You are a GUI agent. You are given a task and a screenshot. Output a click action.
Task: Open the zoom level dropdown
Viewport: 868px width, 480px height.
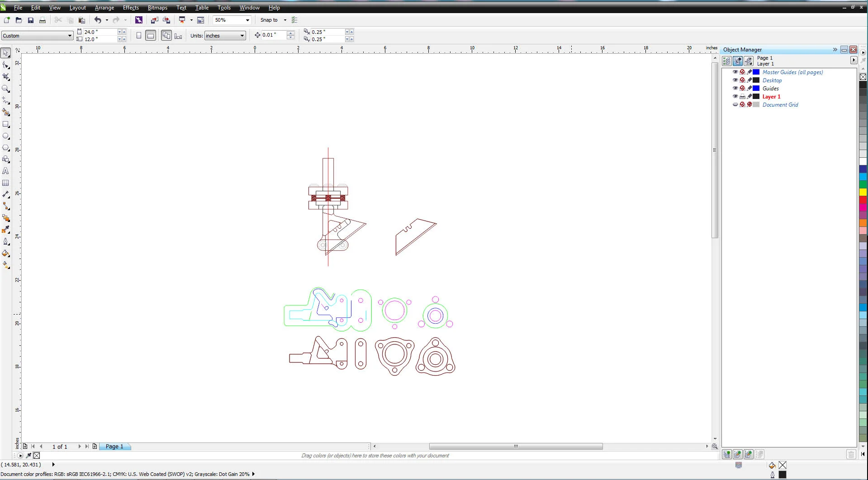(247, 20)
